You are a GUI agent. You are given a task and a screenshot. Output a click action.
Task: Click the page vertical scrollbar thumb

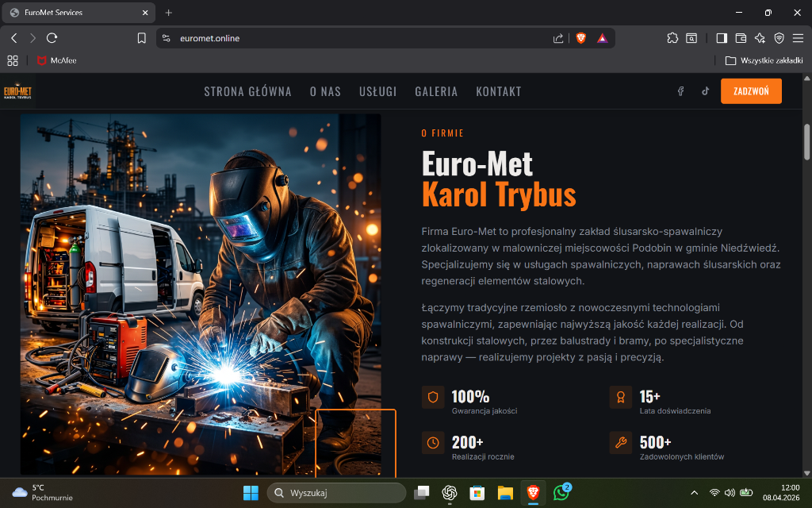point(806,142)
